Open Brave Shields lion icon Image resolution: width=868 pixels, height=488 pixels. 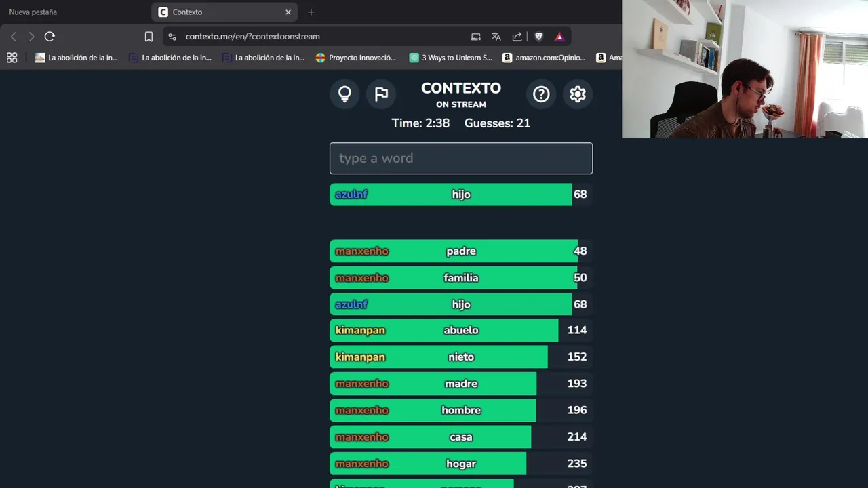pos(539,37)
